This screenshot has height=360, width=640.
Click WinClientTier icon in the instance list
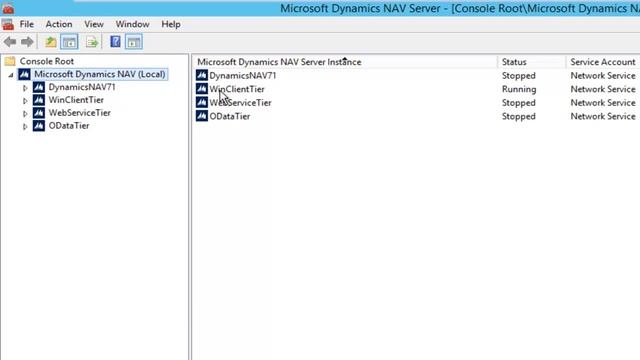click(x=202, y=89)
